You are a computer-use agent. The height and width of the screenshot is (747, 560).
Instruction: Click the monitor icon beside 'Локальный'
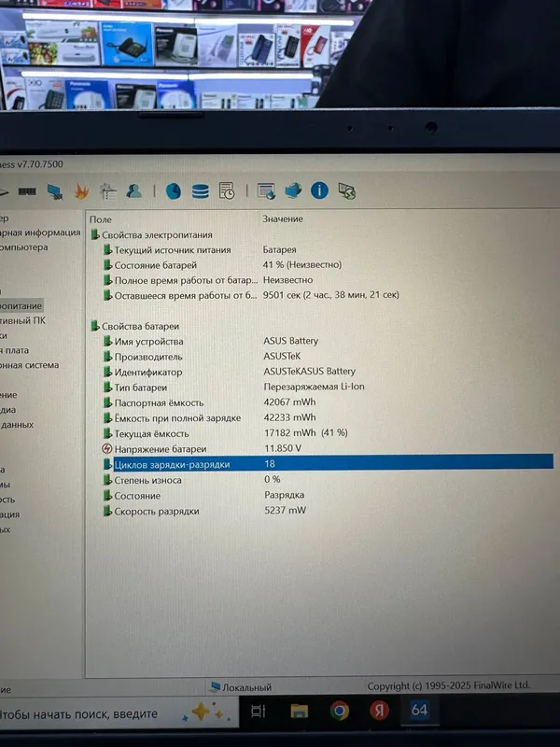[x=216, y=686]
